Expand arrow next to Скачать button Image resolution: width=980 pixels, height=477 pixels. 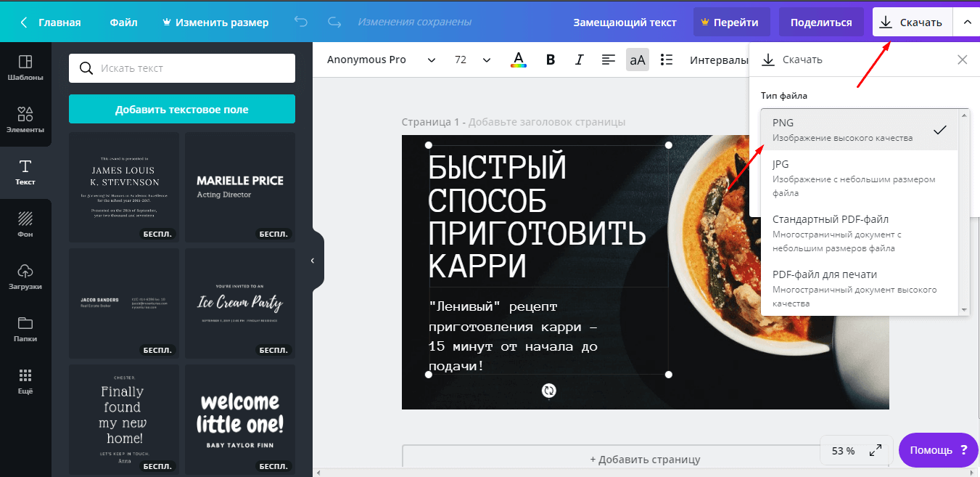(967, 23)
